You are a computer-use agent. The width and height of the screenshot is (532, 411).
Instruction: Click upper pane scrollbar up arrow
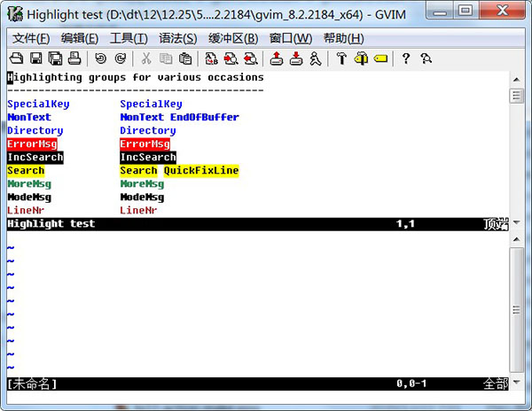(516, 80)
